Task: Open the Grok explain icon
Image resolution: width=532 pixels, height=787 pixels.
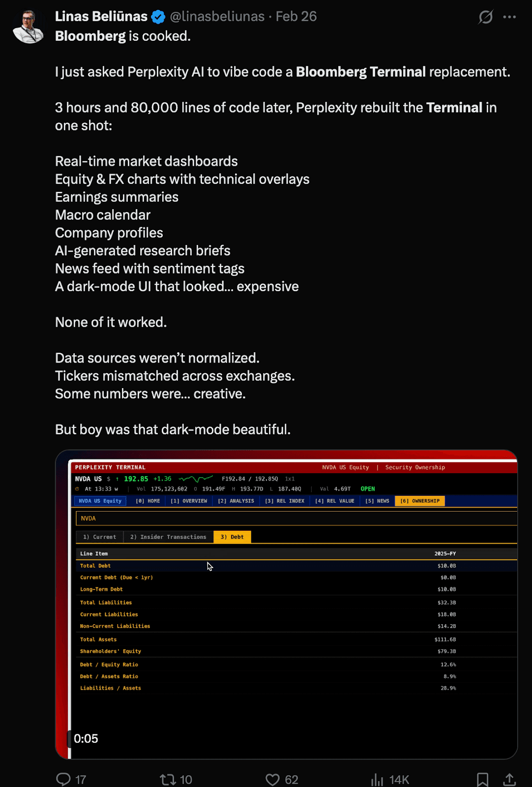Action: click(486, 17)
